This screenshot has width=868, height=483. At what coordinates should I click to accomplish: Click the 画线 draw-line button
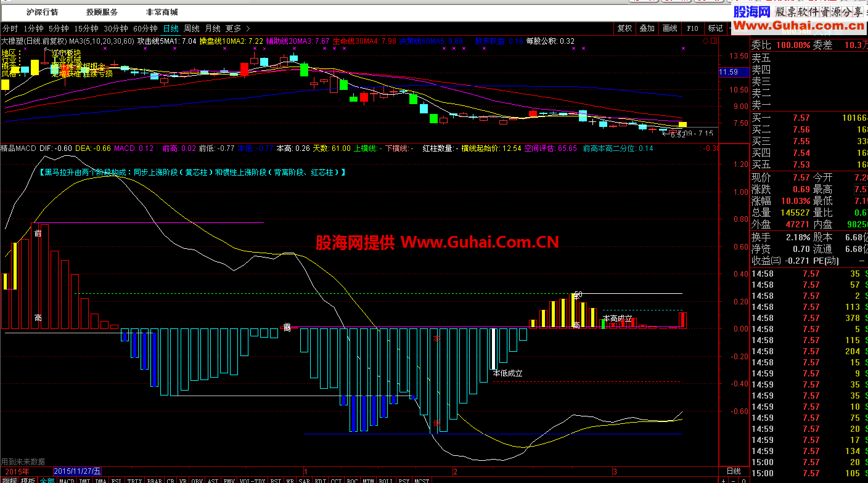[x=670, y=28]
